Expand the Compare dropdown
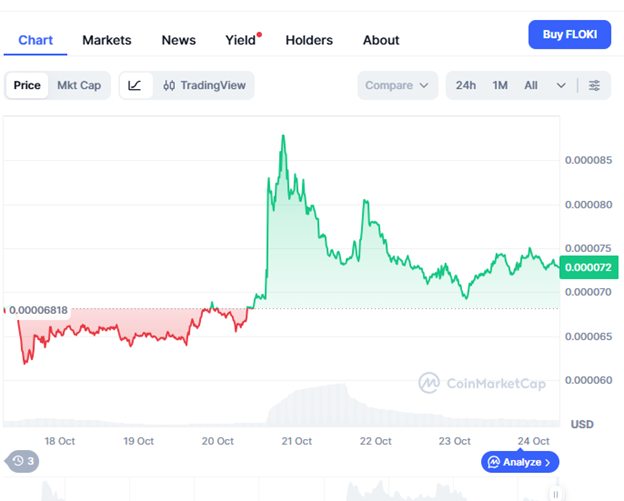This screenshot has height=501, width=624. coord(398,86)
